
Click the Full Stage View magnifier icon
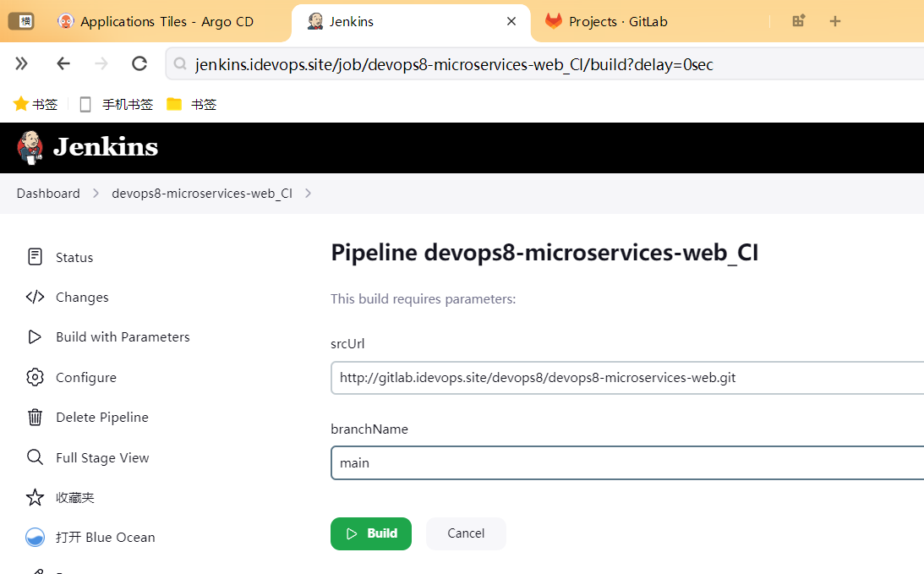point(35,457)
